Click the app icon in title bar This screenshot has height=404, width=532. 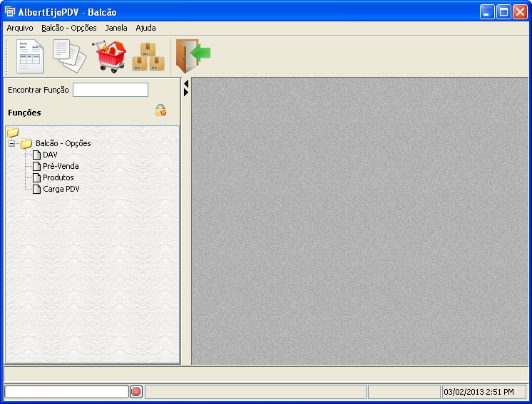[10, 11]
